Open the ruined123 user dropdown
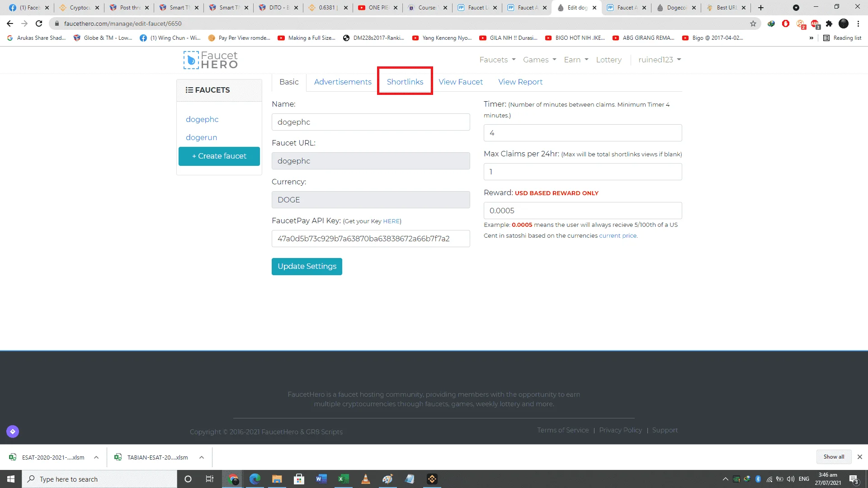868x488 pixels. [660, 60]
